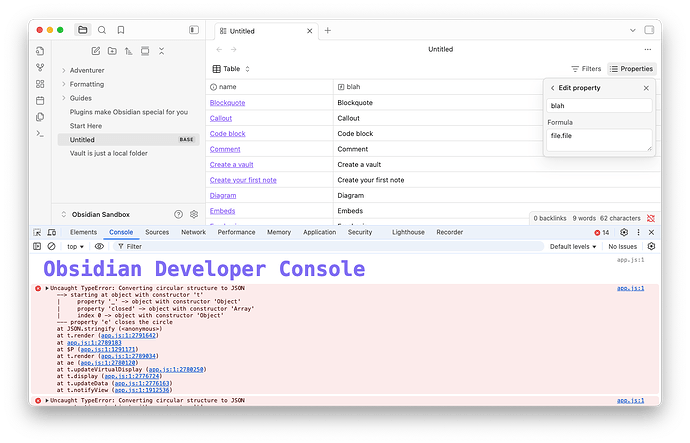Collapse the left sidebar toggle icon
This screenshot has height=443, width=690.
tap(194, 30)
